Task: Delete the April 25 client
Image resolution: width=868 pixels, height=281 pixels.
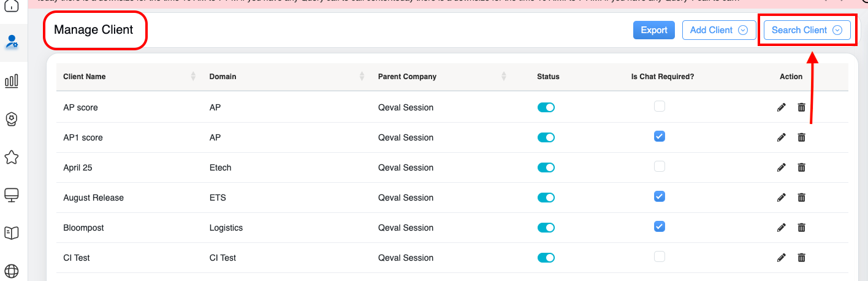Action: click(801, 167)
